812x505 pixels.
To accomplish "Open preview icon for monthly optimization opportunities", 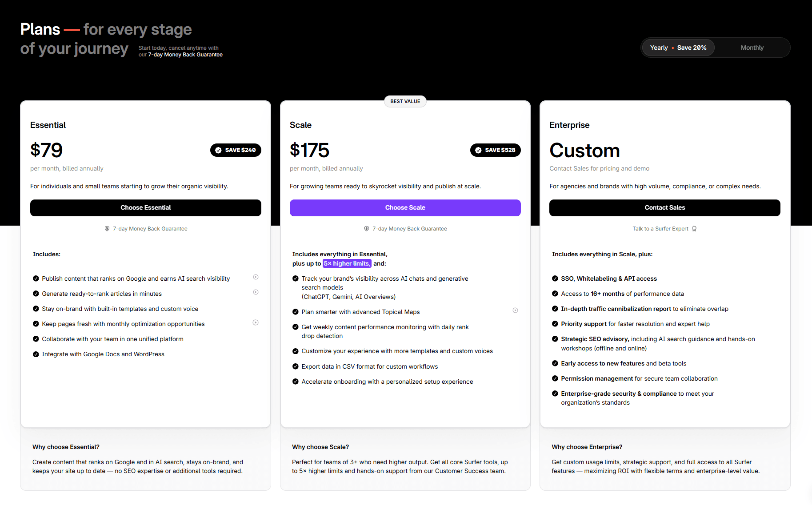I will [x=256, y=323].
